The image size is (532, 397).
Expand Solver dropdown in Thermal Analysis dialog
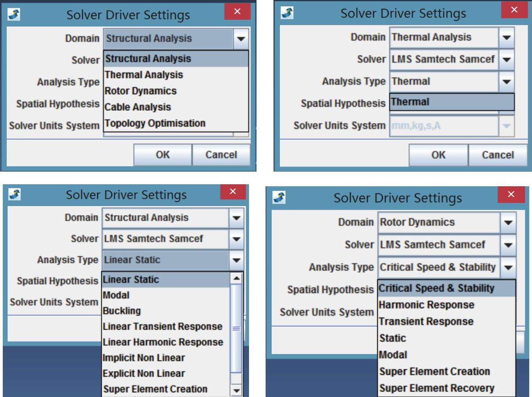click(x=506, y=59)
